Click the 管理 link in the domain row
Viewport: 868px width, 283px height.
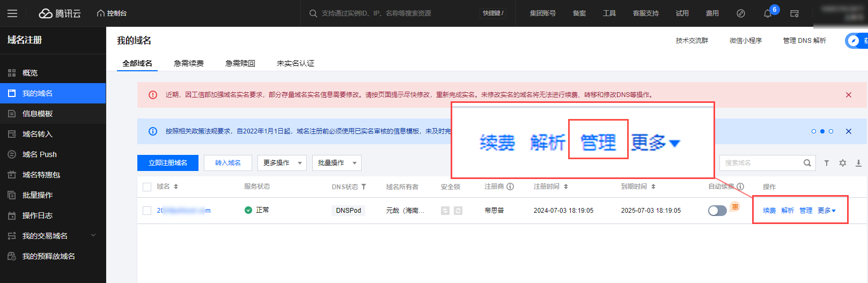coord(806,211)
